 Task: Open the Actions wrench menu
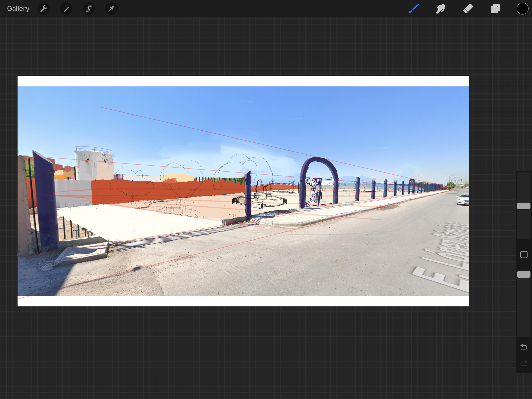point(44,9)
